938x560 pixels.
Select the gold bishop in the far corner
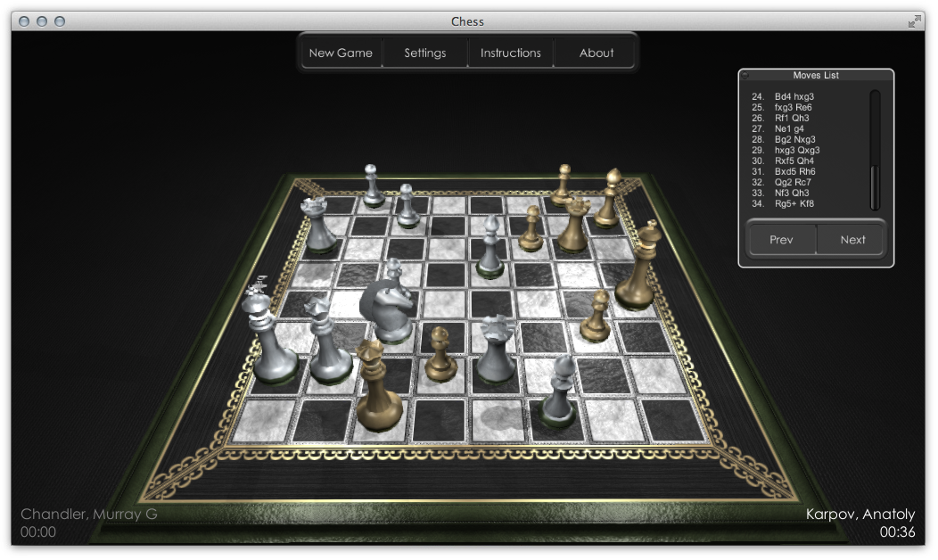click(x=610, y=200)
